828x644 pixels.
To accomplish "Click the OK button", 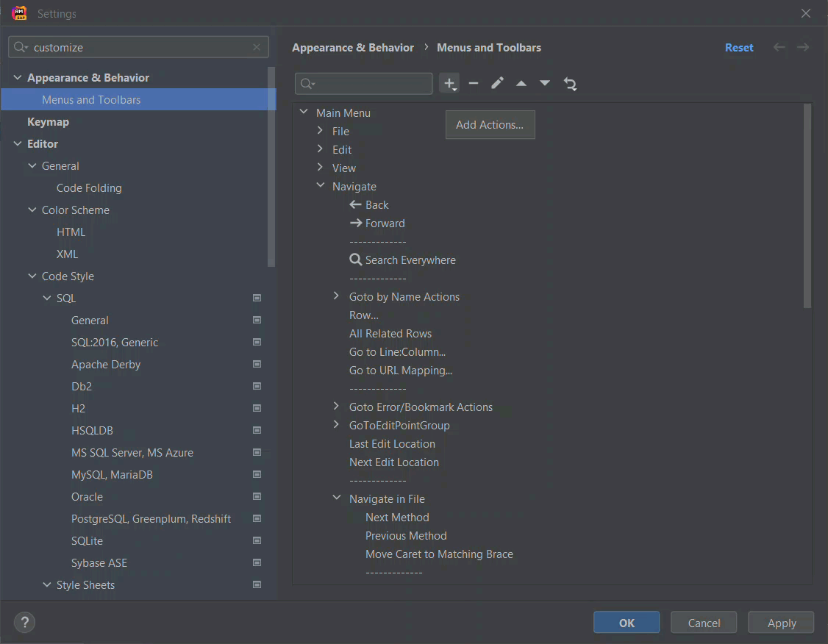I will point(627,623).
